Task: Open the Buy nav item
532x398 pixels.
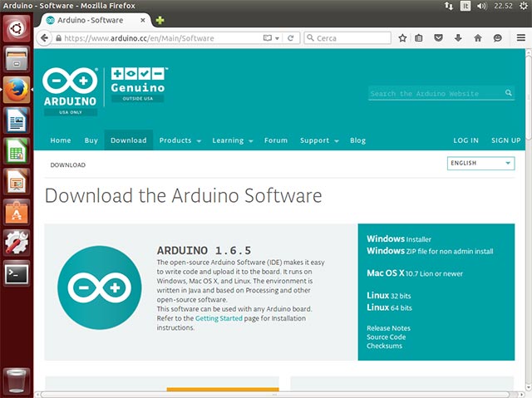Action: pos(91,140)
